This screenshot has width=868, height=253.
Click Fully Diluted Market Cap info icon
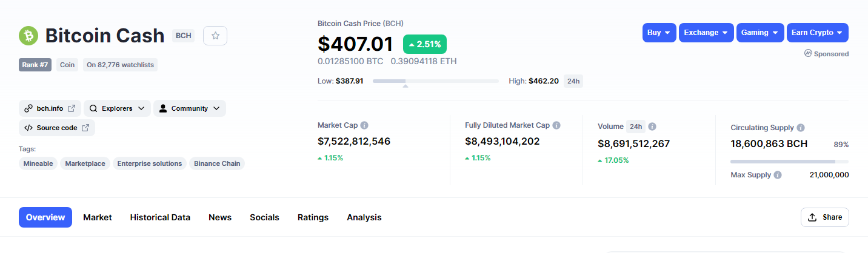click(556, 125)
